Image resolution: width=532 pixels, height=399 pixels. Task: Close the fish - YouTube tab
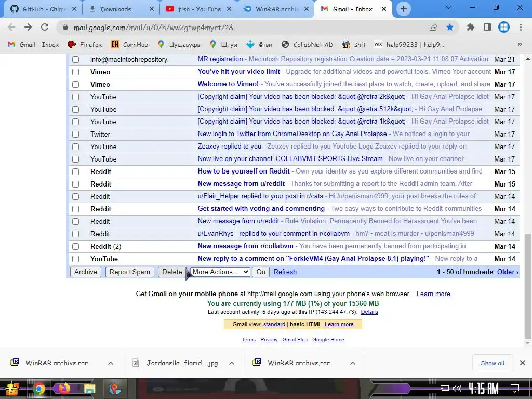[229, 9]
